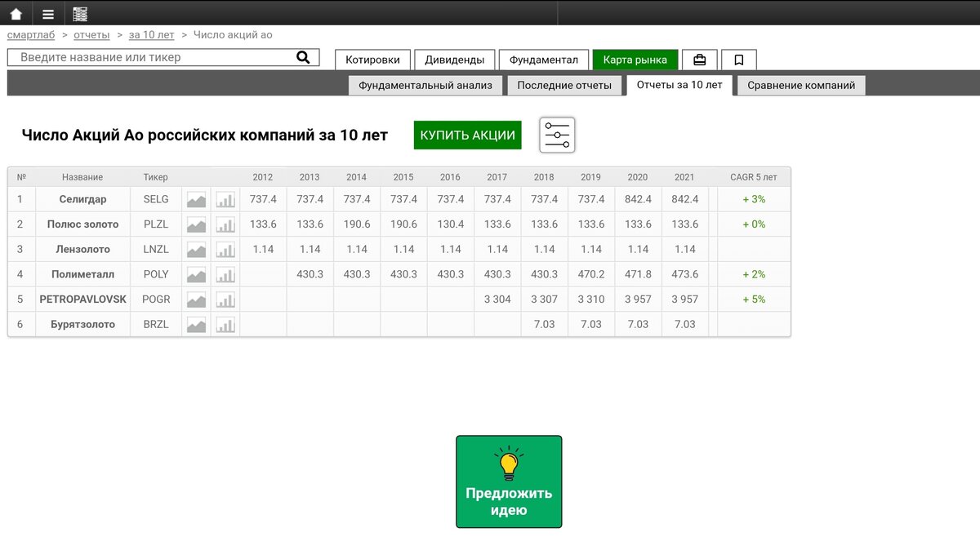Open the home icon in top bar

tap(16, 13)
